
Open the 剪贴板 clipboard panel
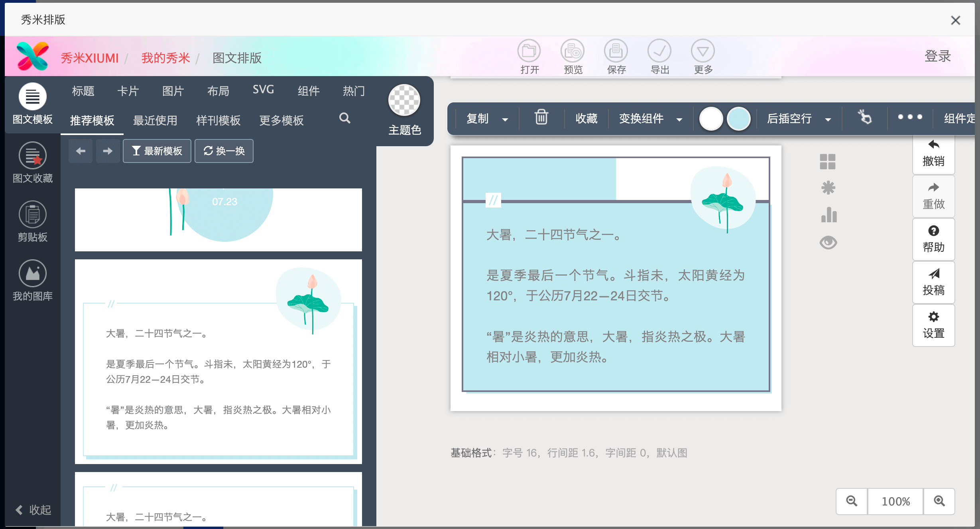[x=32, y=221]
